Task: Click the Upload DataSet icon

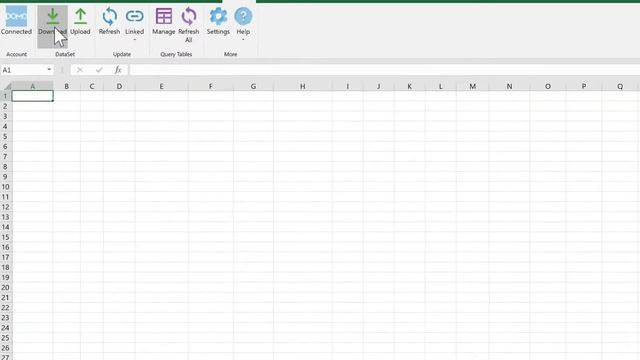Action: [x=80, y=17]
